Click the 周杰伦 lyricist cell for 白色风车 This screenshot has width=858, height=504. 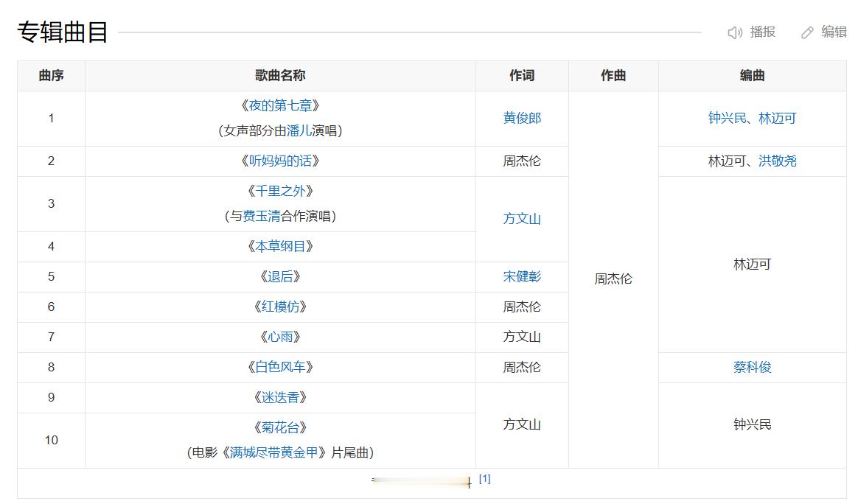coord(522,367)
